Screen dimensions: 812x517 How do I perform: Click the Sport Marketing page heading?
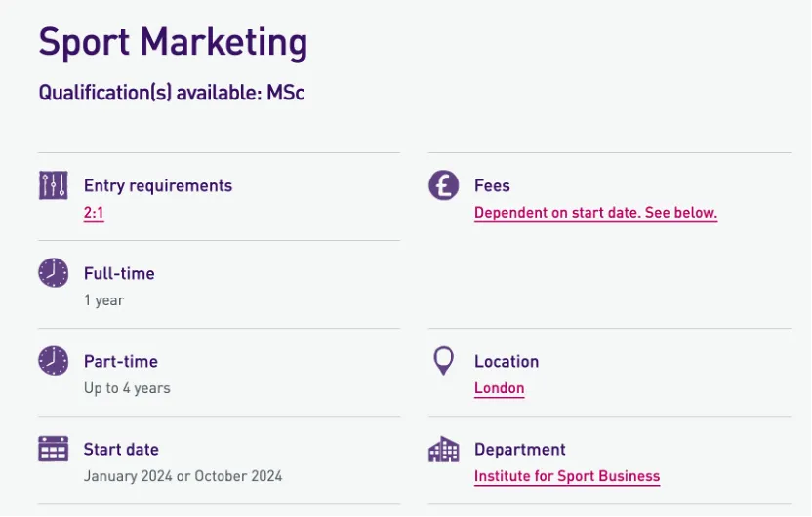coord(173,42)
